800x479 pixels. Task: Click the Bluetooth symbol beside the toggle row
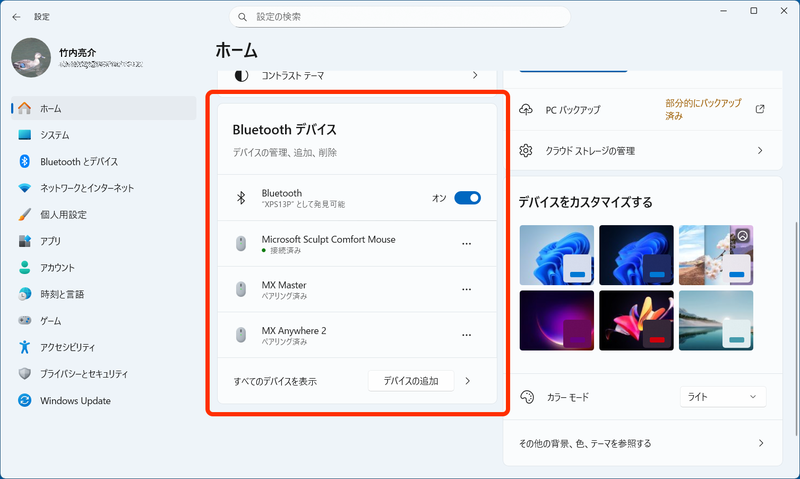click(x=241, y=197)
